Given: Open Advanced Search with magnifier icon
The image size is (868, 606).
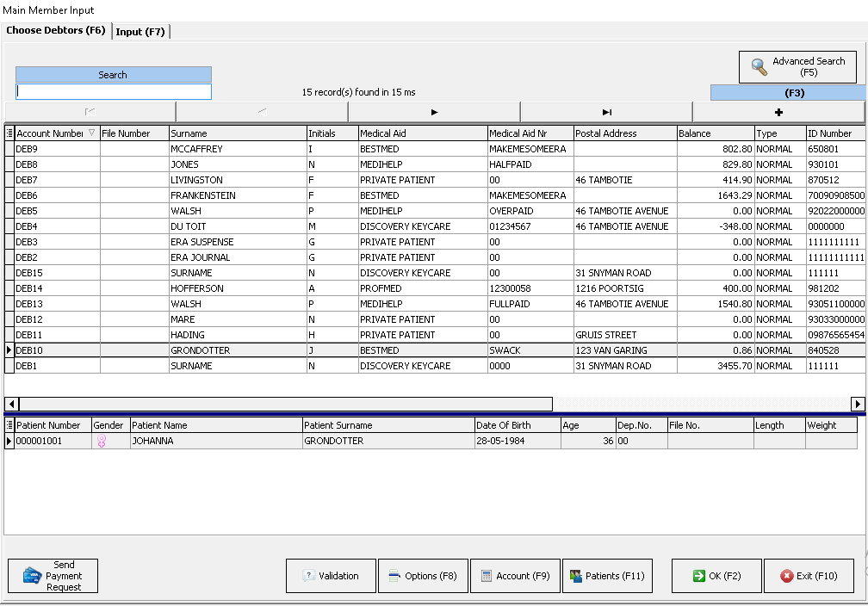Looking at the screenshot, I should (x=797, y=67).
